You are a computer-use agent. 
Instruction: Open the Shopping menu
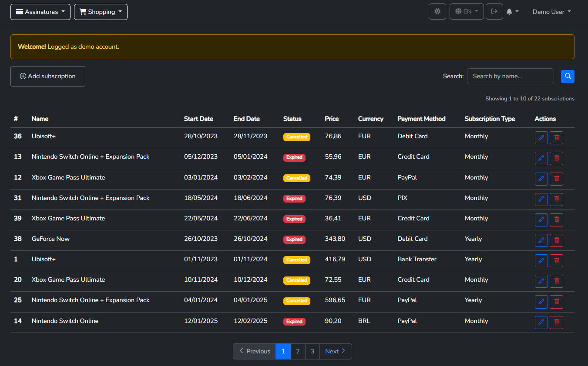pyautogui.click(x=101, y=12)
